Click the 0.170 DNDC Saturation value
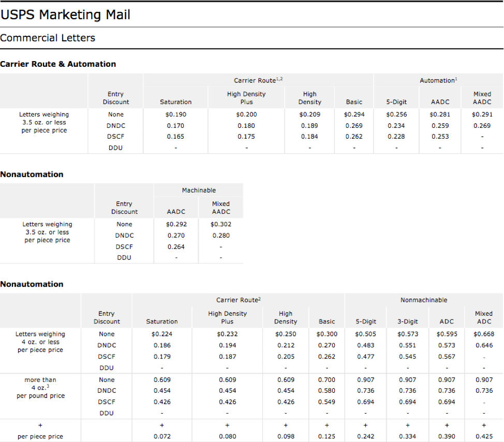504x442 pixels. pos(175,126)
